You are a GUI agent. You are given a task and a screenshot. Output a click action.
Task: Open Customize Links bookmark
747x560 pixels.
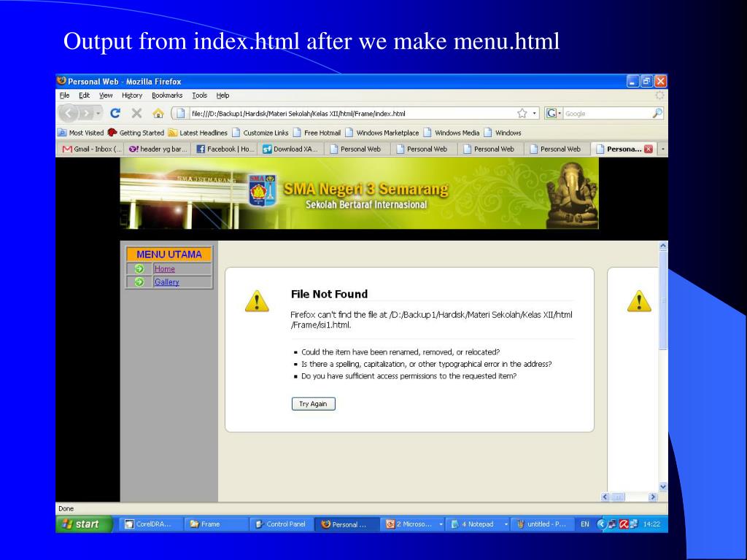260,133
